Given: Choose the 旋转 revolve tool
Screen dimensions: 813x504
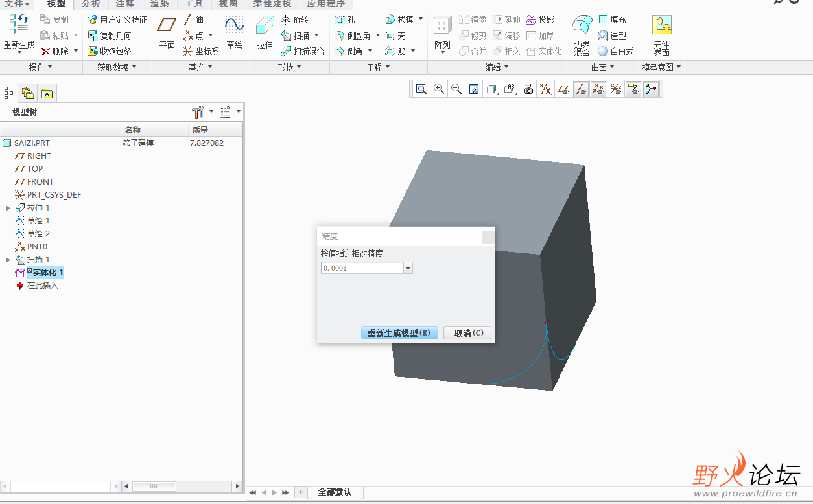Looking at the screenshot, I should pos(294,20).
